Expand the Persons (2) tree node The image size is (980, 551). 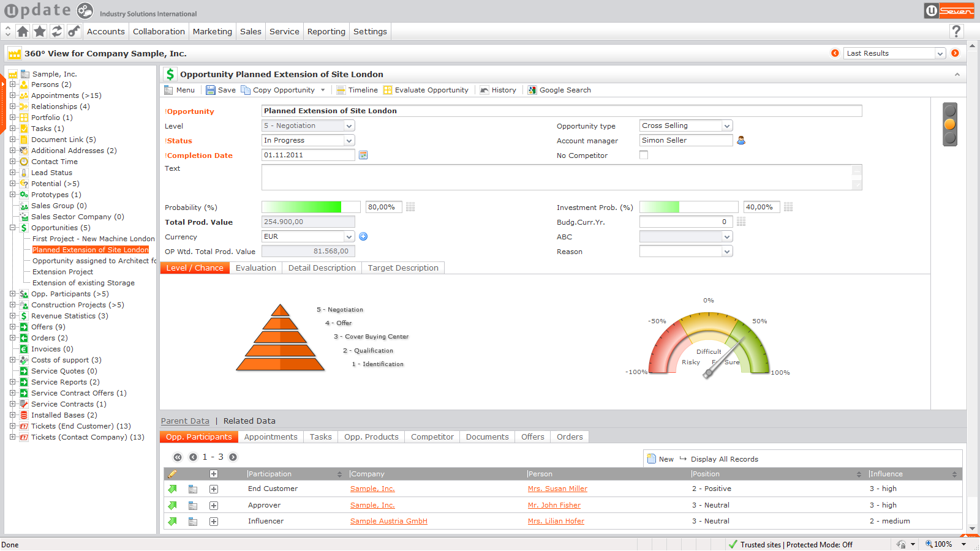(12, 84)
